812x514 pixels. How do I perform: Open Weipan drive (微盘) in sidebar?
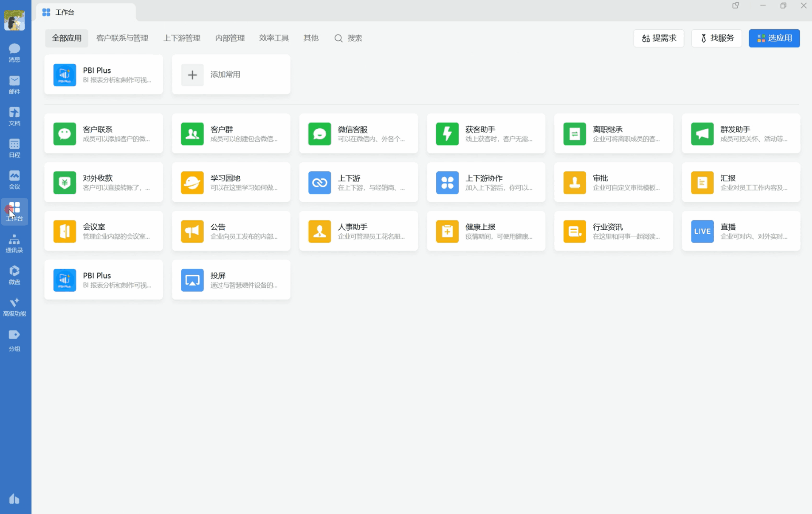coord(14,275)
